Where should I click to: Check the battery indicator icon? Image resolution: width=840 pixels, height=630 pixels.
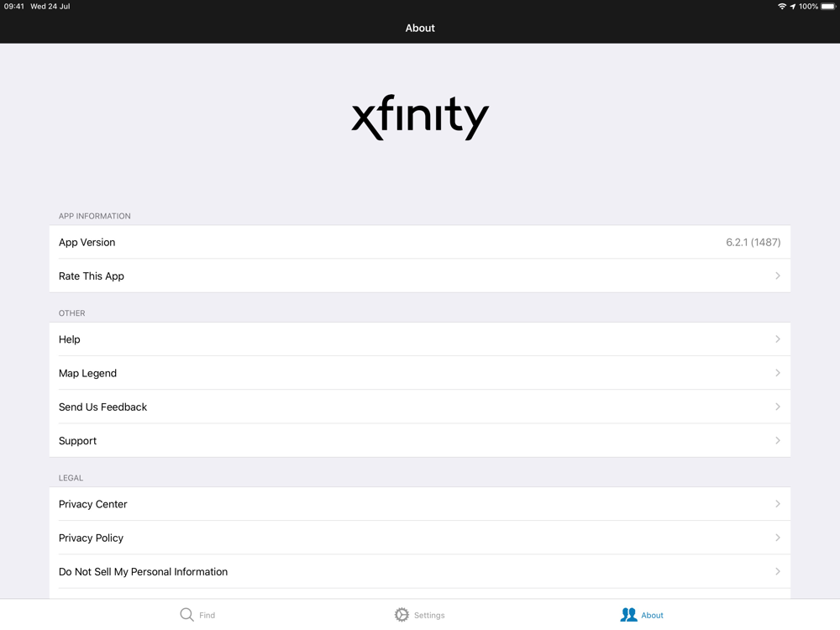tap(828, 7)
